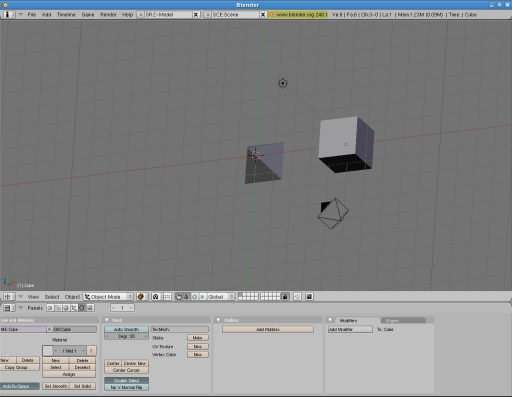Screen dimensions: 512x397
Task: Click the icon left of render view
Action: (x=297, y=296)
